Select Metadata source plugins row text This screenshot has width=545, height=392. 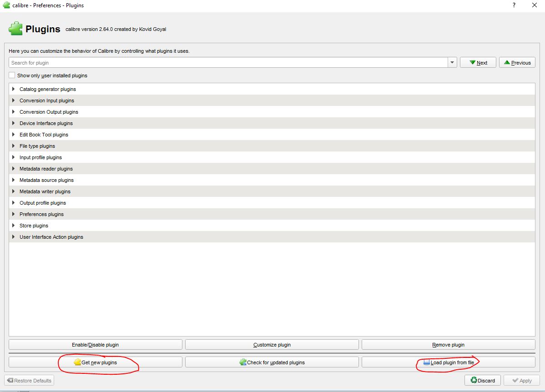point(46,180)
